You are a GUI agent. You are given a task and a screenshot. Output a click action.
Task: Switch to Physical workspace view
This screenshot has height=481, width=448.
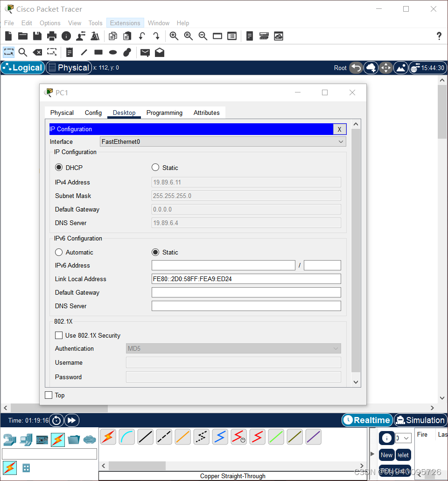pyautogui.click(x=69, y=68)
